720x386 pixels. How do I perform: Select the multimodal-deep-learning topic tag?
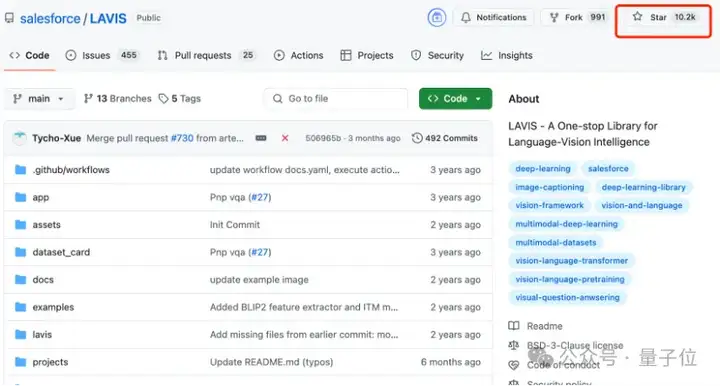pos(566,224)
